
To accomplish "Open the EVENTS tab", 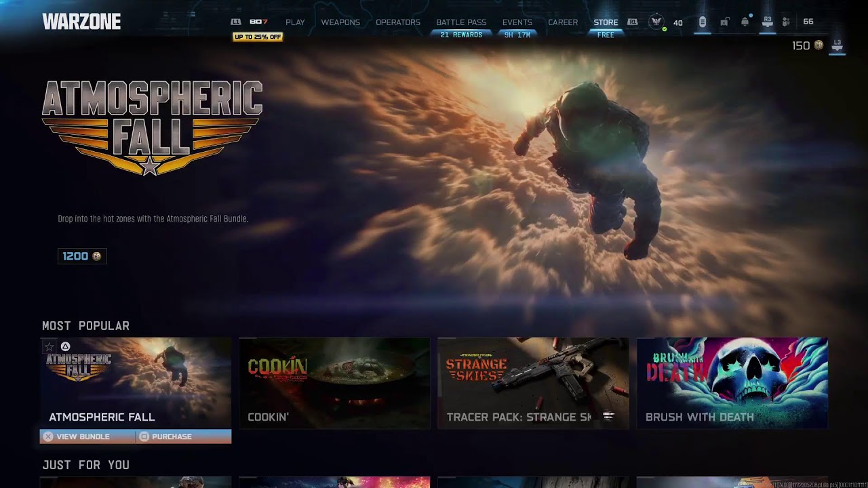I will 517,22.
